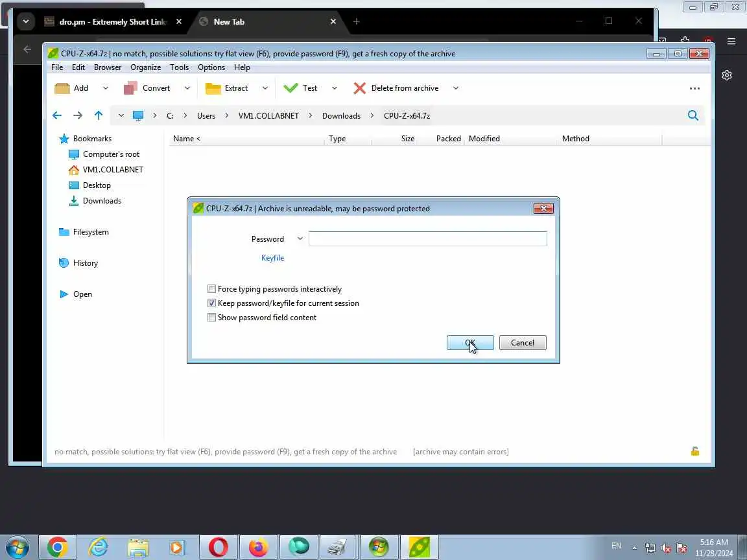Navigate to Users in breadcrumb
The image size is (747, 560).
point(206,116)
